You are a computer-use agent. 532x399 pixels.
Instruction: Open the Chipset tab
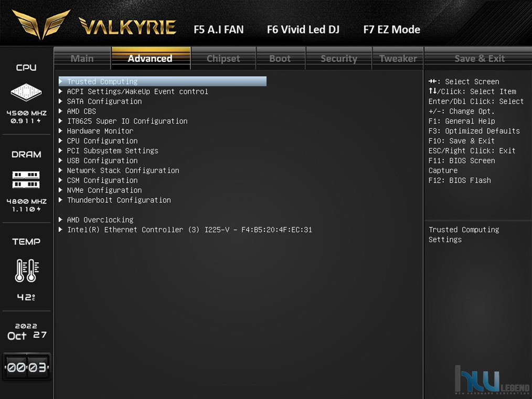coord(224,58)
